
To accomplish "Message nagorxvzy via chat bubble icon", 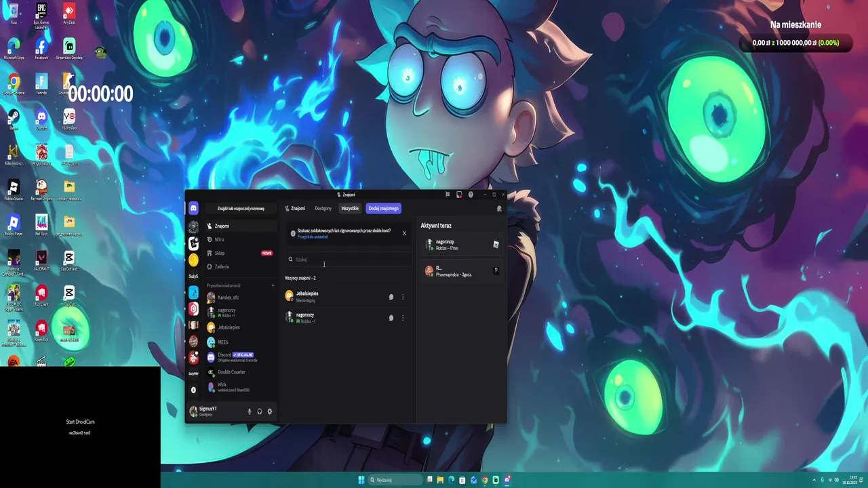I will (x=391, y=318).
